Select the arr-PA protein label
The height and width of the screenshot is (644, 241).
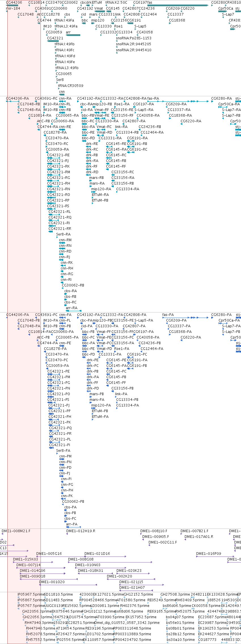72,524
